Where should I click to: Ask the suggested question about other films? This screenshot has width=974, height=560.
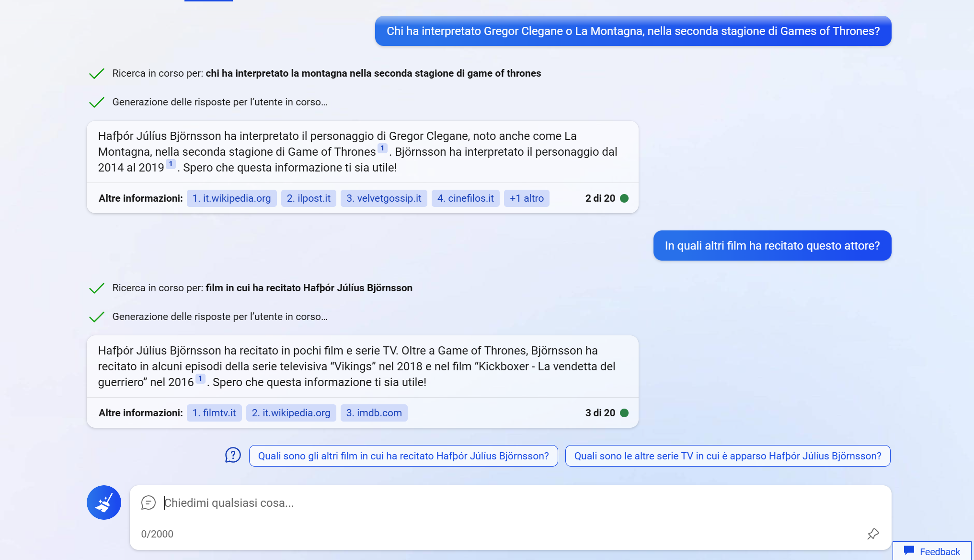(x=403, y=456)
